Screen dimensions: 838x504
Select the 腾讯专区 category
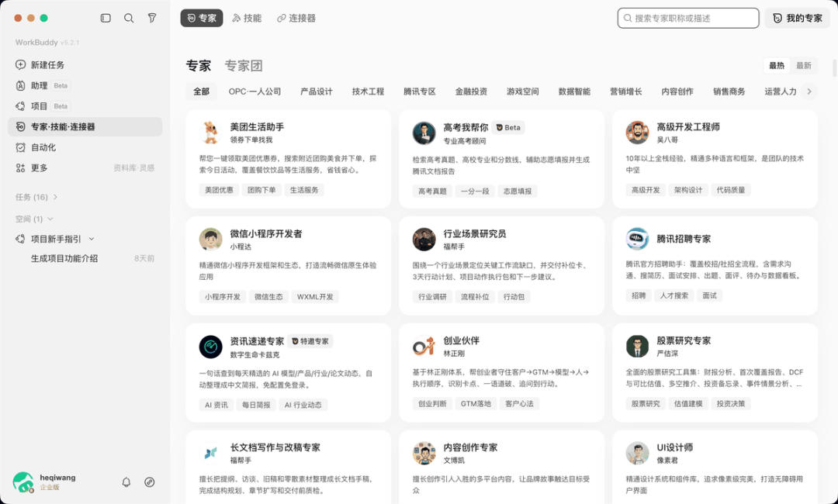[420, 91]
